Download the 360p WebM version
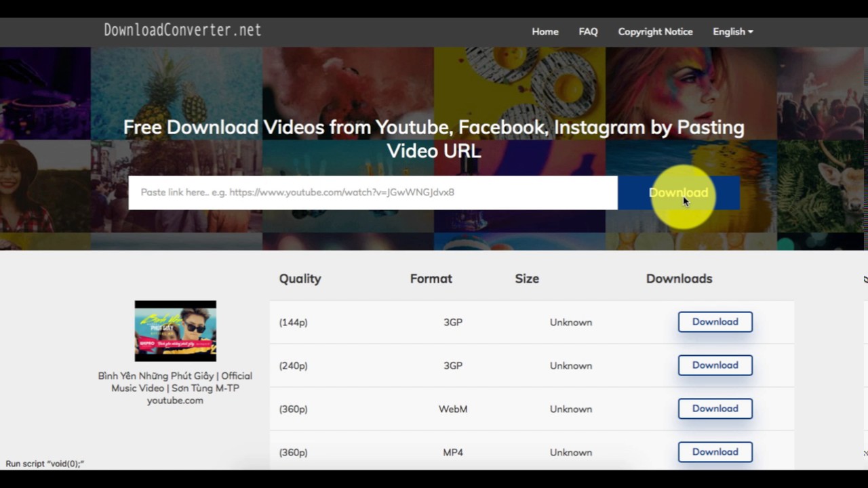This screenshot has width=868, height=488. tap(715, 409)
